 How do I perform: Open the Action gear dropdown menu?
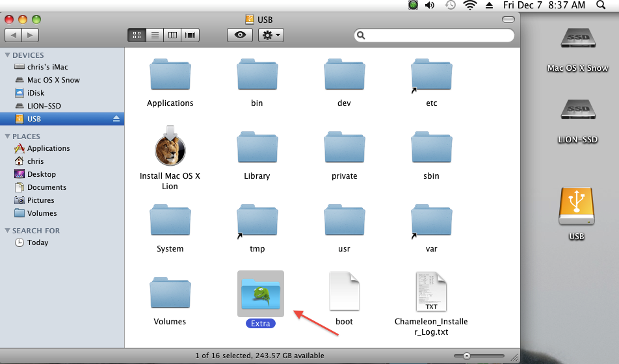[x=271, y=35]
